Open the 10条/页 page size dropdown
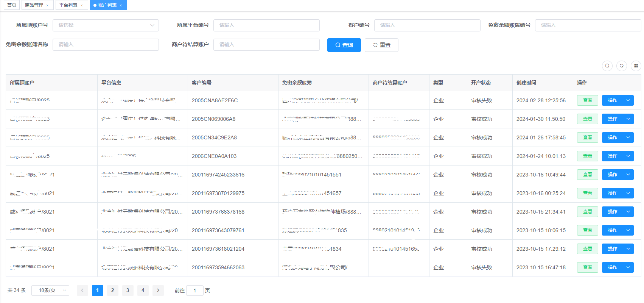The image size is (644, 303). [x=50, y=291]
